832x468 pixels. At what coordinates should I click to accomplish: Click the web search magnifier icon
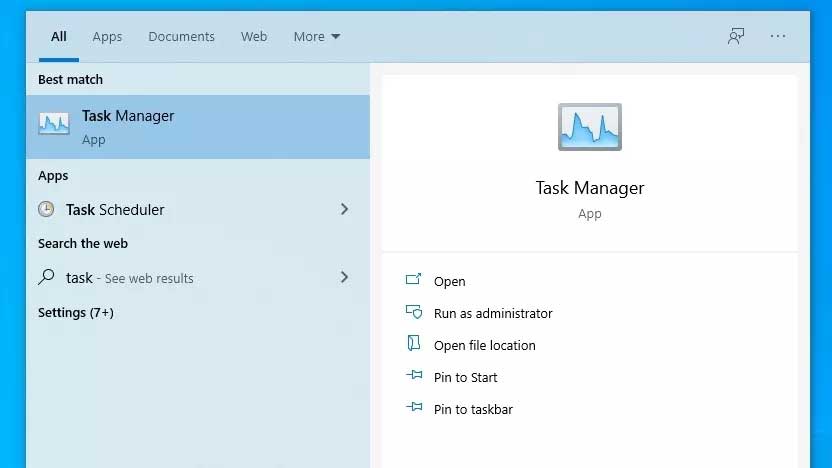(46, 277)
